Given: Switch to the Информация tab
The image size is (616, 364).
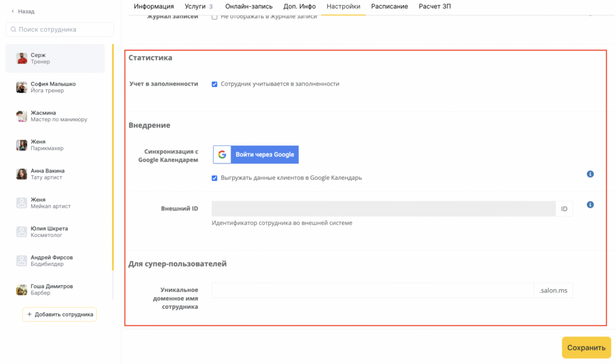Looking at the screenshot, I should tap(153, 6).
